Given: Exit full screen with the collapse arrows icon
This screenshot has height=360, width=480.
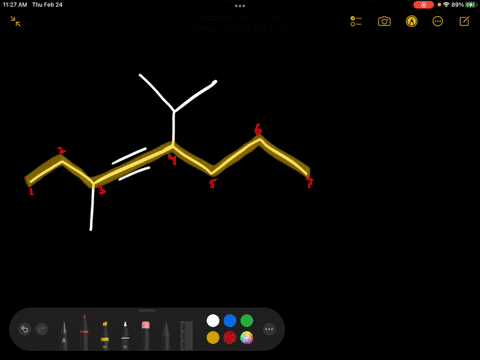Looking at the screenshot, I should (x=15, y=21).
